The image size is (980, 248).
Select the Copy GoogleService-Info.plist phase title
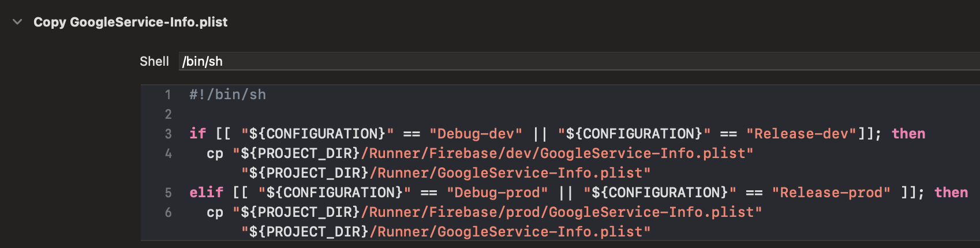tap(130, 22)
